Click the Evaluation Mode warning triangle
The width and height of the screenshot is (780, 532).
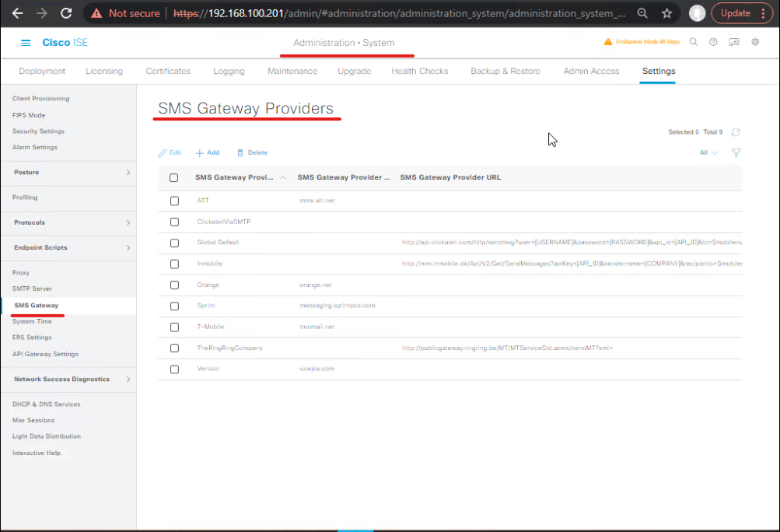[608, 42]
